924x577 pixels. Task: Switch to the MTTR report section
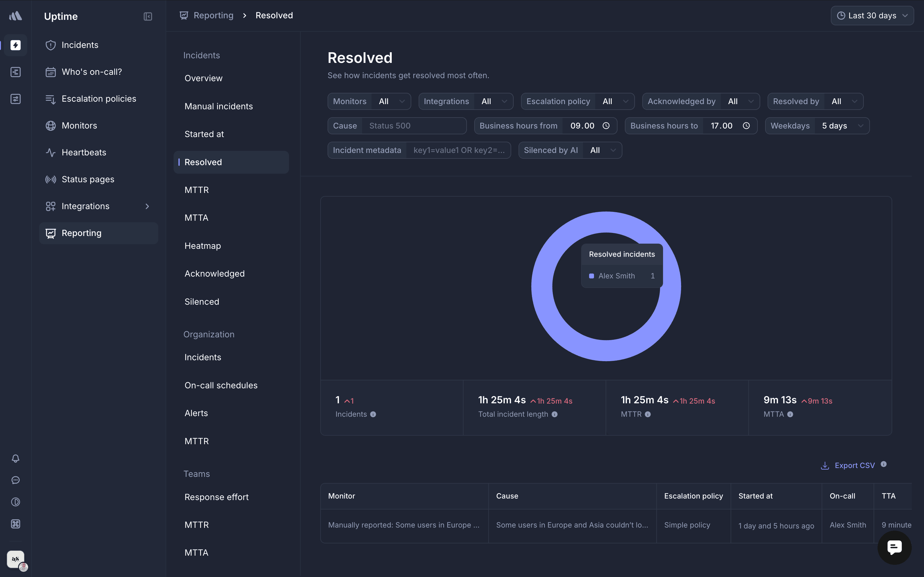(197, 190)
